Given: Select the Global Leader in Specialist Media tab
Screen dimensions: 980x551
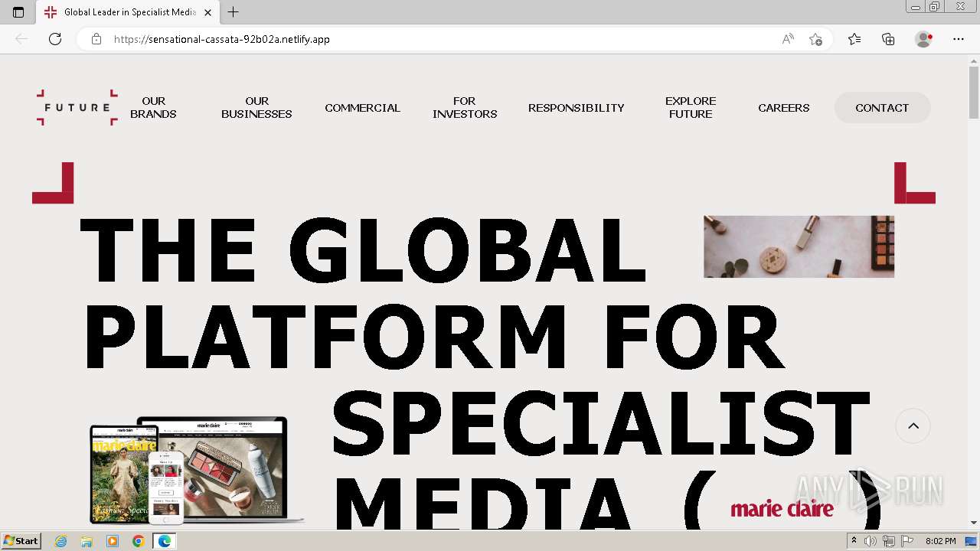Looking at the screenshot, I should coord(128,12).
